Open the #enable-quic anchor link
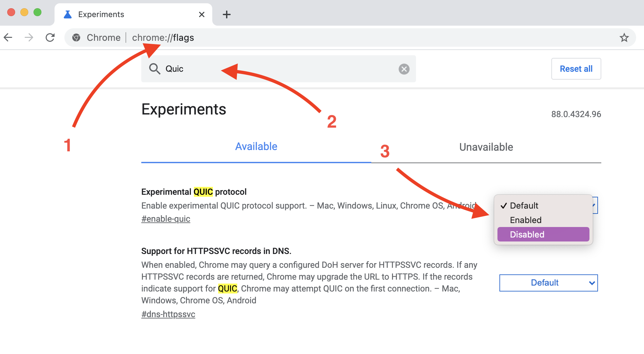This screenshot has height=354, width=644. click(x=166, y=219)
